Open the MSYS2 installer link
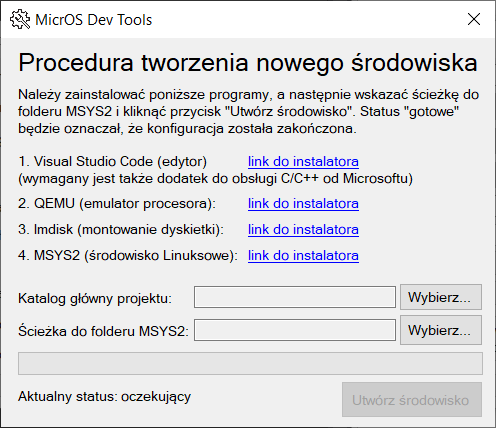This screenshot has width=496, height=428. click(303, 256)
